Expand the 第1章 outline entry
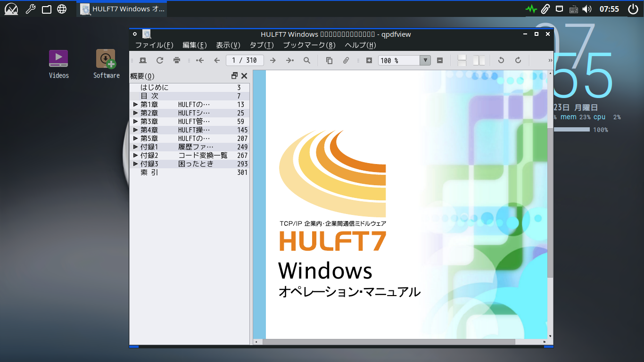The image size is (644, 362). click(x=135, y=105)
